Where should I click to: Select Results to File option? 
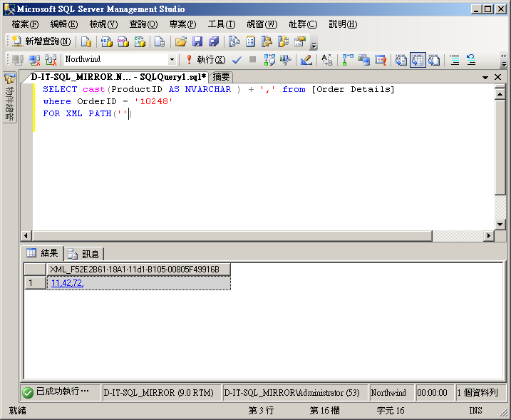point(434,60)
